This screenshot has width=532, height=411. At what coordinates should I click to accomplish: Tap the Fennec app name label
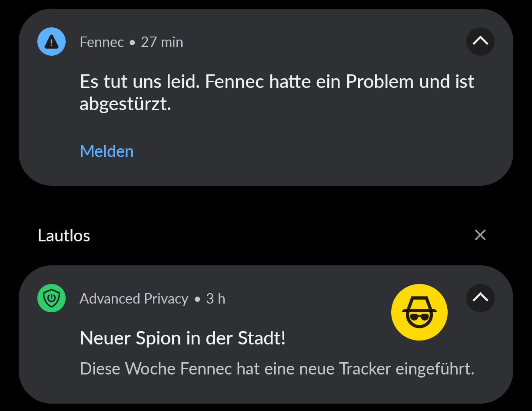(102, 42)
